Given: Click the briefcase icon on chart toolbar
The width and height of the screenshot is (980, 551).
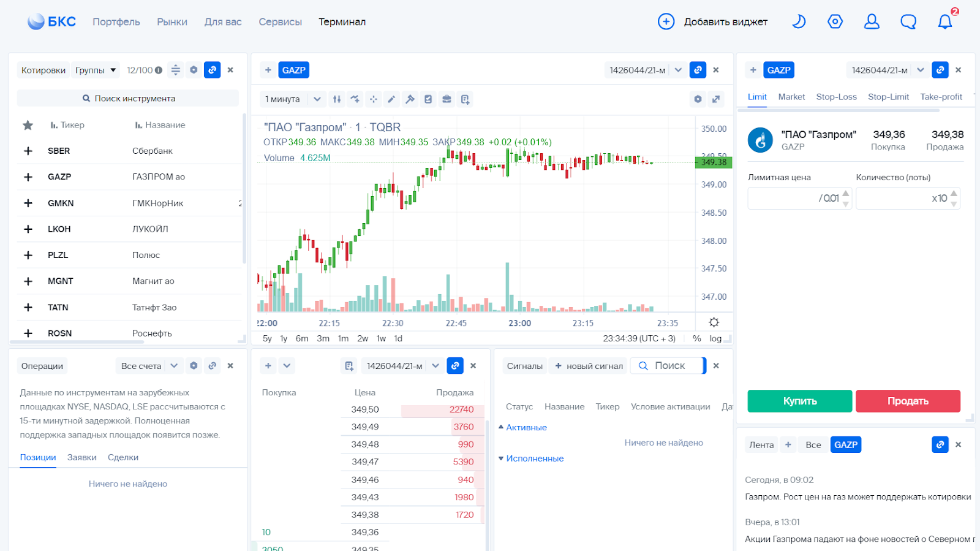Looking at the screenshot, I should 447,99.
